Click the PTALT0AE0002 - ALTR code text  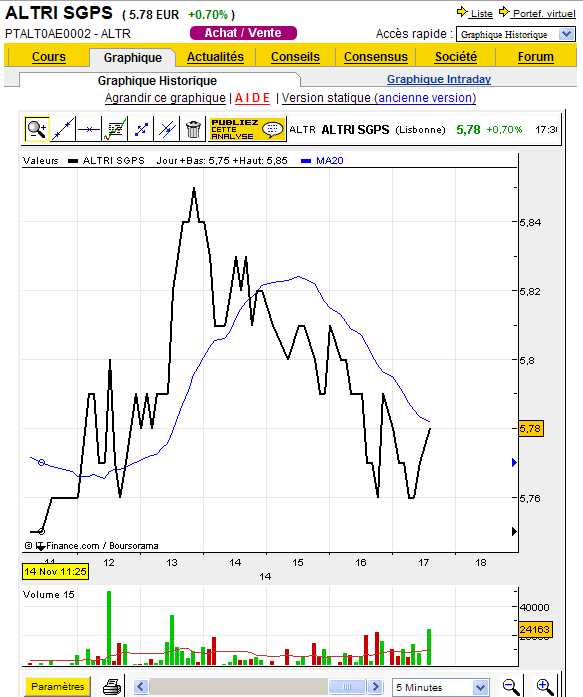click(x=68, y=34)
